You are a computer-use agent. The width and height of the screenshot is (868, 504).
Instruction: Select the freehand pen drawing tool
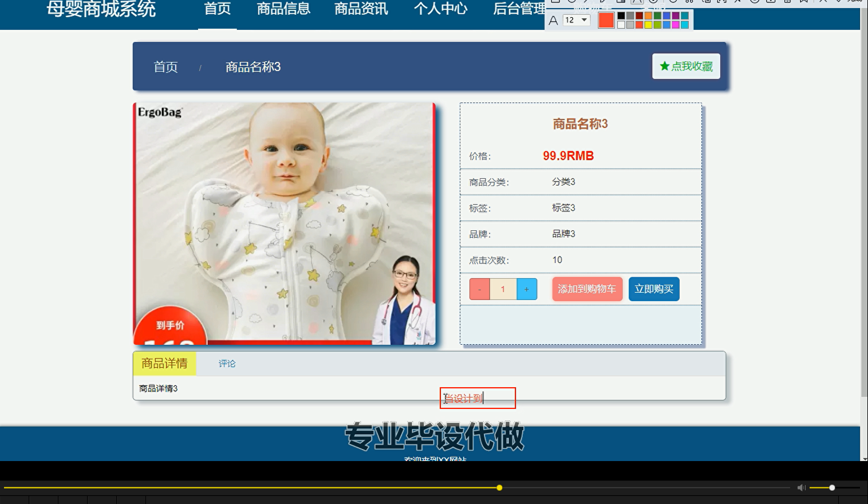click(x=601, y=2)
